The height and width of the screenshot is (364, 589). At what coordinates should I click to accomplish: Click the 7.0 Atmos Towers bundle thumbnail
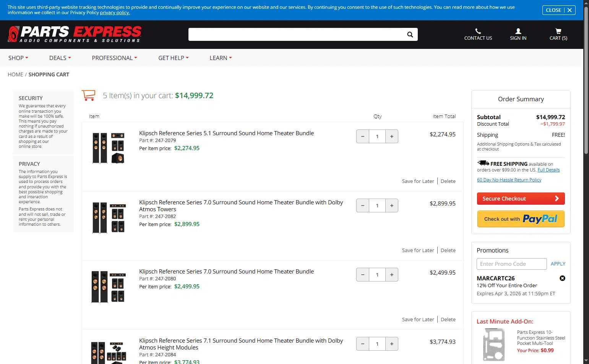(109, 217)
